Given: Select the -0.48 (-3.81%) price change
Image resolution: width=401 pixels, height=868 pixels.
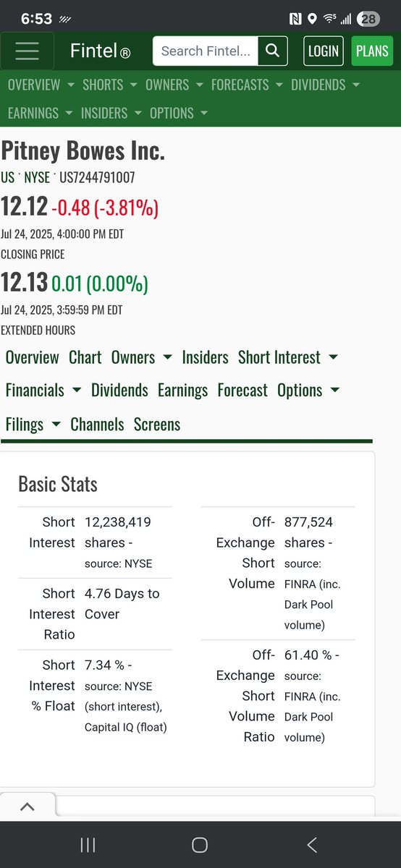Looking at the screenshot, I should tap(105, 208).
